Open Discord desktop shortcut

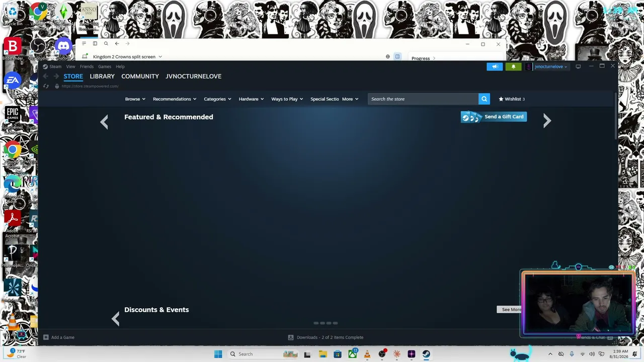point(63,49)
